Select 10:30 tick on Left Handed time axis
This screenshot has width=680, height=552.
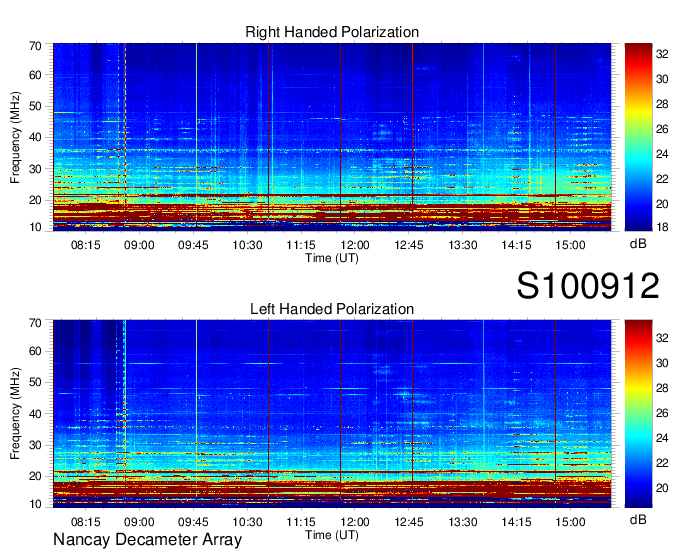click(x=247, y=522)
